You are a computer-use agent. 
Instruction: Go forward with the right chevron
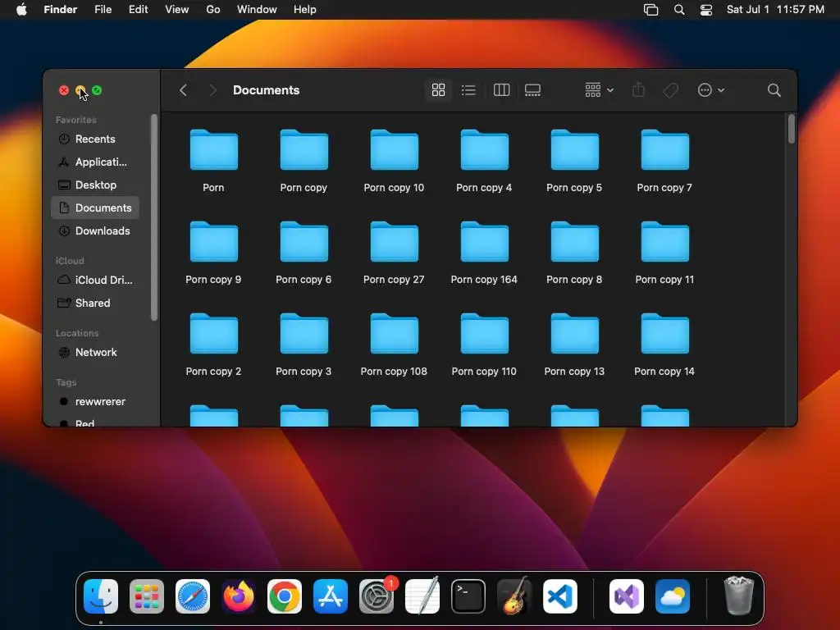pyautogui.click(x=212, y=90)
